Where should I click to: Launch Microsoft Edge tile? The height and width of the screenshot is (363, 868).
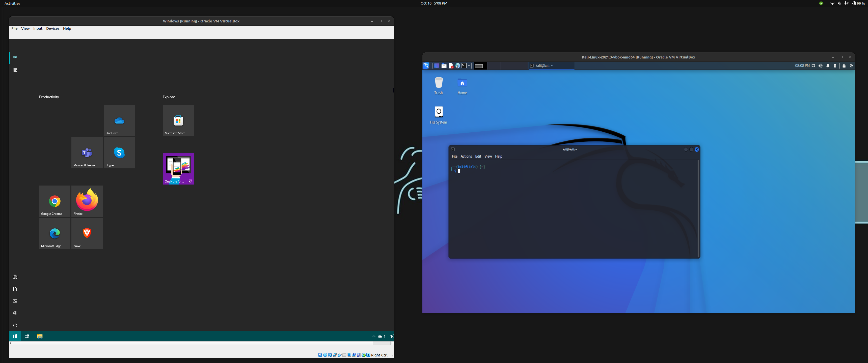55,233
